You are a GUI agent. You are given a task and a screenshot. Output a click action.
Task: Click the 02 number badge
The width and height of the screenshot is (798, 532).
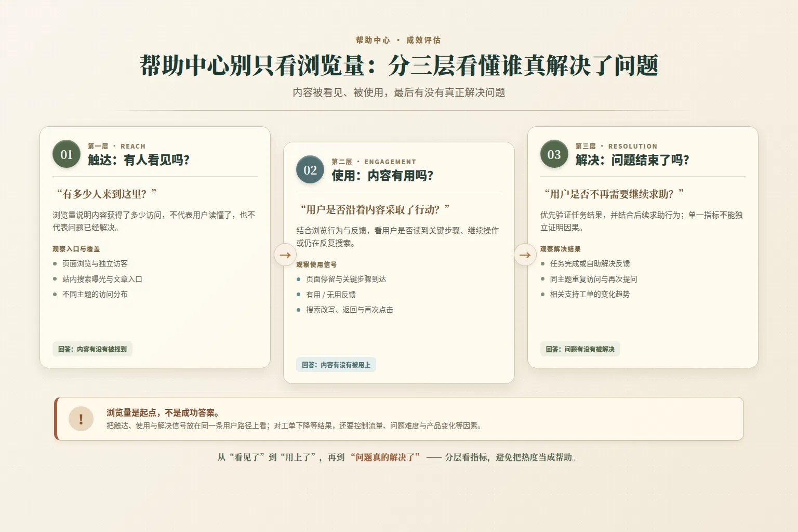click(x=310, y=169)
